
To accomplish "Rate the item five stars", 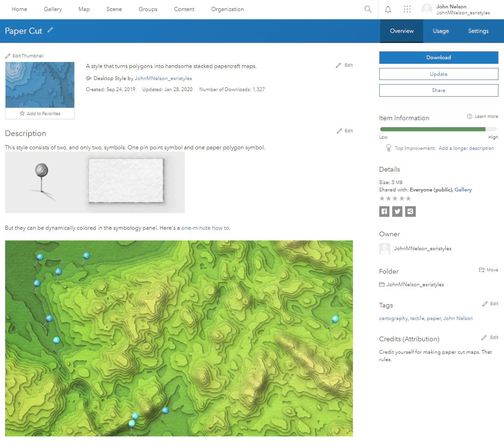I will pyautogui.click(x=408, y=198).
